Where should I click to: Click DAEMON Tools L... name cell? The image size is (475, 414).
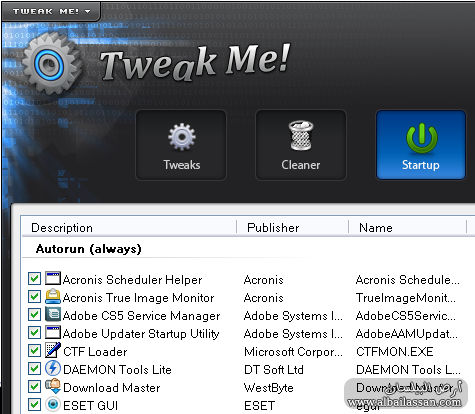pyautogui.click(x=408, y=370)
